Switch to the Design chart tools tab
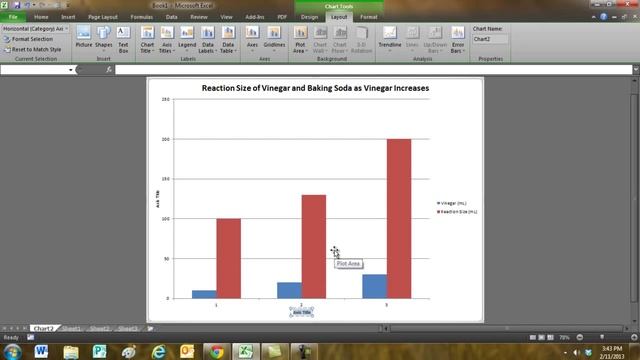 pos(309,17)
